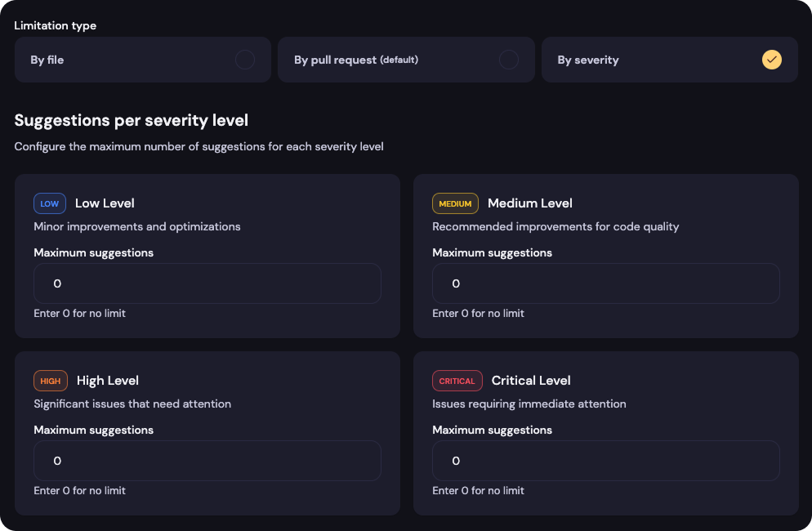Click the blue LOW severity badge
812x531 pixels.
pos(50,203)
